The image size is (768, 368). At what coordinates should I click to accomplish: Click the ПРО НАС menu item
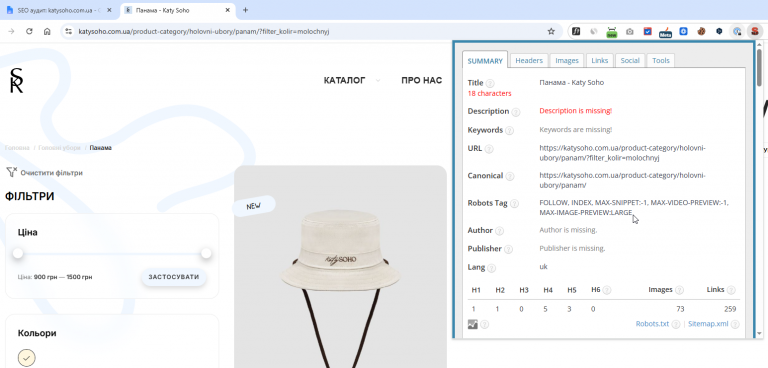coord(421,80)
